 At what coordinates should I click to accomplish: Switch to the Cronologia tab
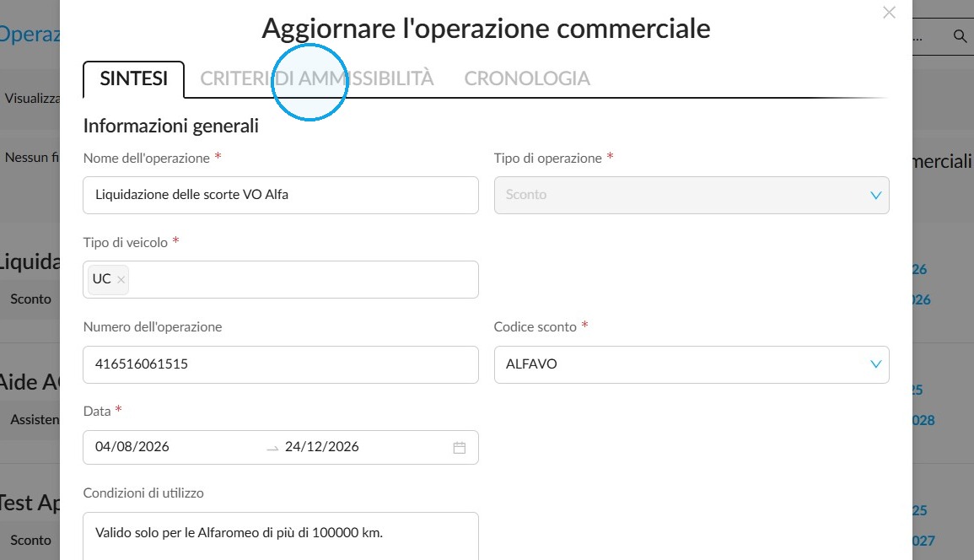(527, 78)
